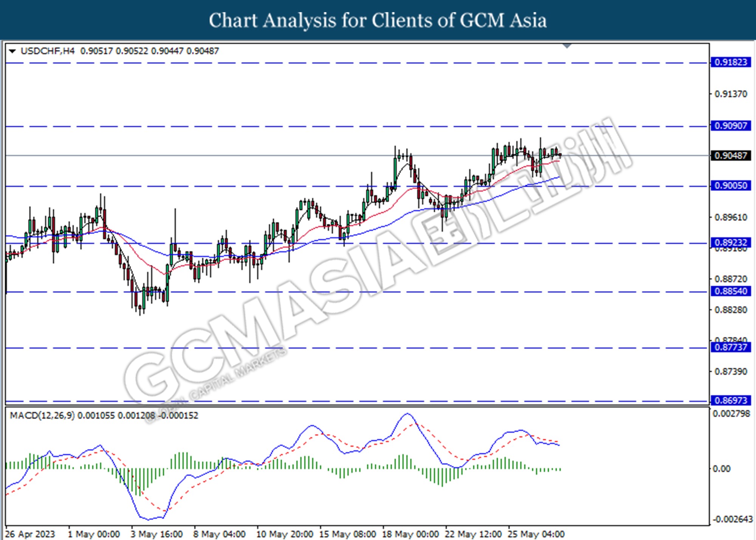The image size is (756, 540).
Task: Click the current price label 0.90487
Action: point(731,155)
